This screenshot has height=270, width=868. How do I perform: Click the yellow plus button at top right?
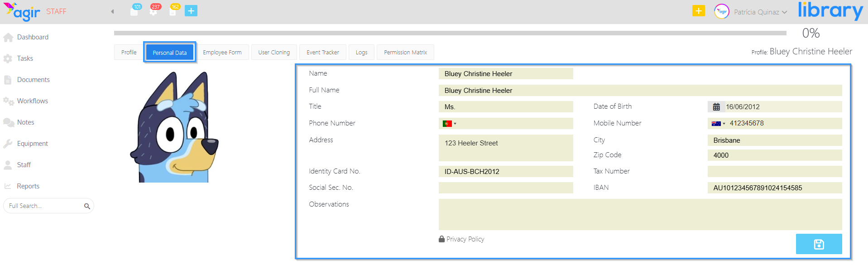699,11
